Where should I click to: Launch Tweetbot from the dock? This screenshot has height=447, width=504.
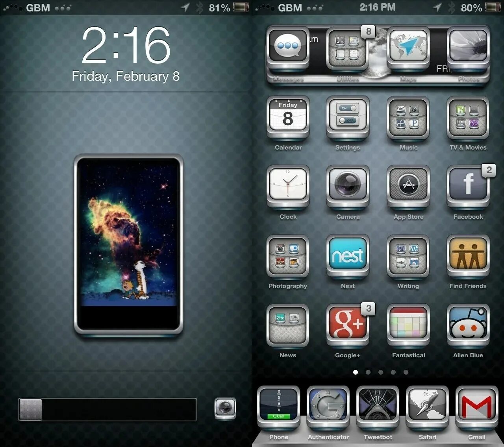click(378, 407)
